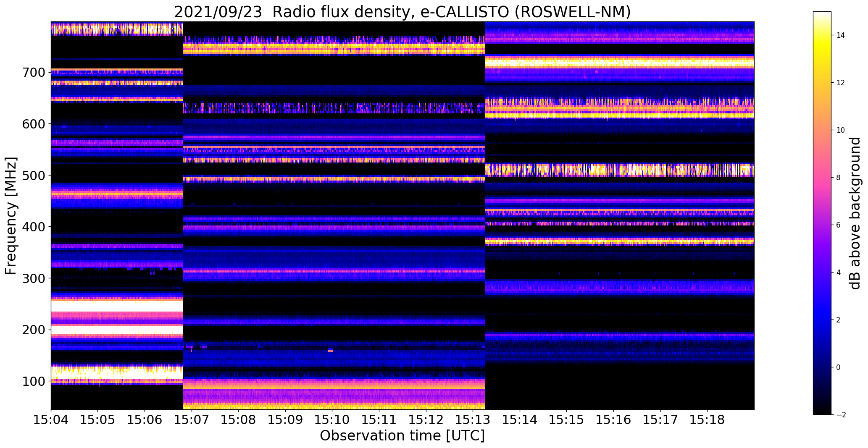
Task: Click the colorbar tick label 0
Action: coord(838,367)
